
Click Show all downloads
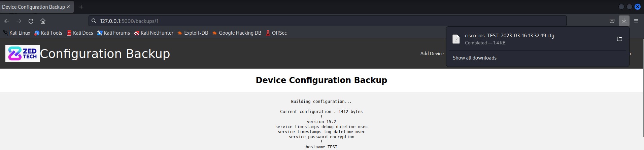pos(474,58)
